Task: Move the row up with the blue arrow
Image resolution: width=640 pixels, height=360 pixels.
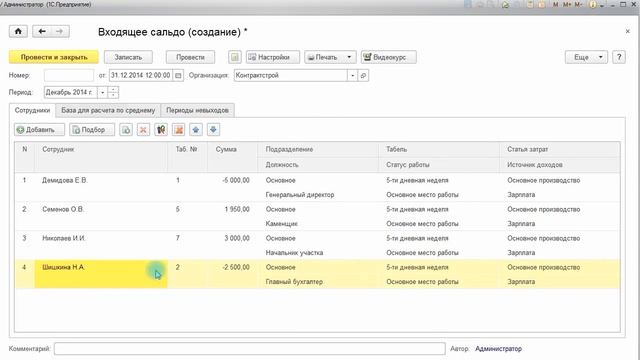Action: [x=196, y=130]
